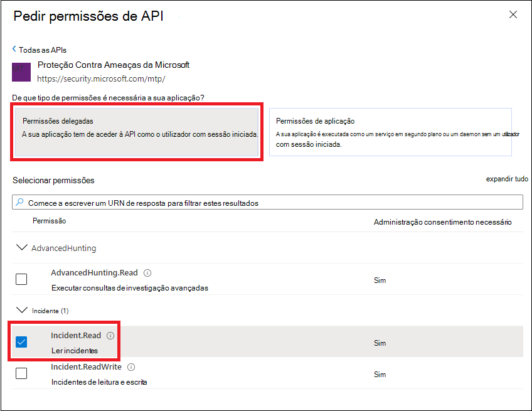Check the AdvancedHunting.Read checkbox
The width and height of the screenshot is (532, 411).
(x=21, y=279)
